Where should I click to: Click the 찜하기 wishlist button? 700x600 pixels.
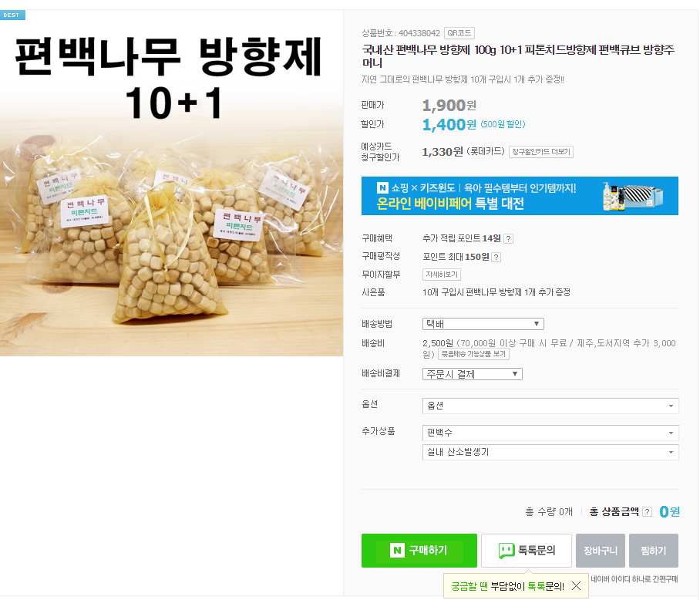coord(654,551)
